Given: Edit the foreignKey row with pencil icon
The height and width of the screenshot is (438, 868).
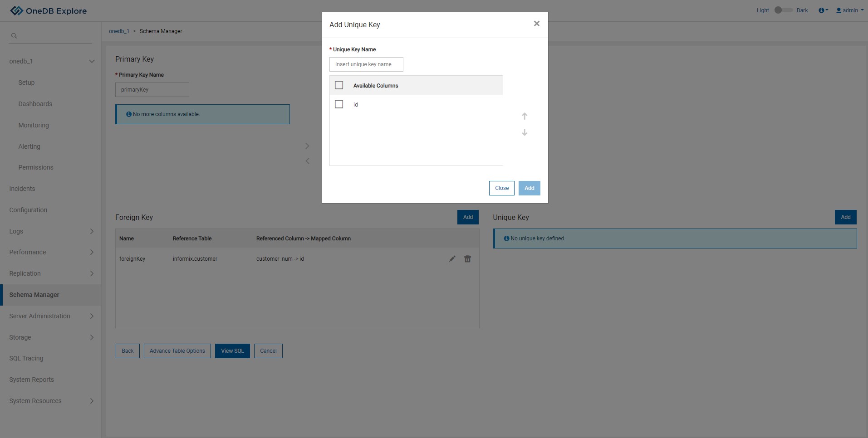Looking at the screenshot, I should click(x=452, y=259).
